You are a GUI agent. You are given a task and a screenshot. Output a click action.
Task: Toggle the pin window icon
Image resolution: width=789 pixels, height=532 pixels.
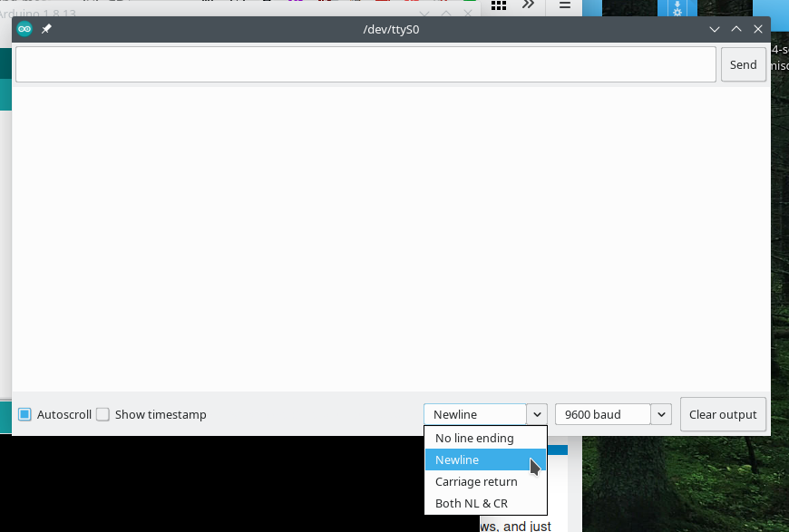46,29
